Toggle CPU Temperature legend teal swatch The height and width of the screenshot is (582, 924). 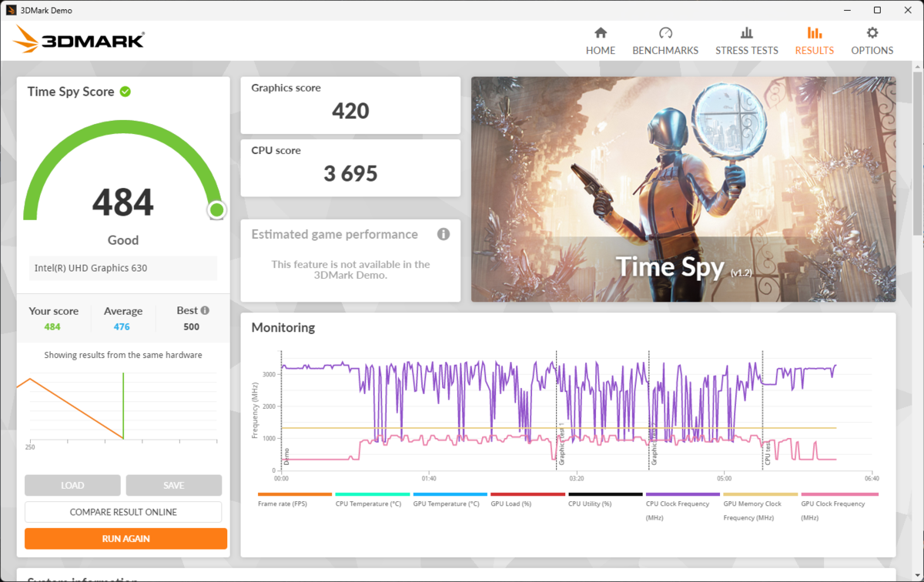[373, 494]
